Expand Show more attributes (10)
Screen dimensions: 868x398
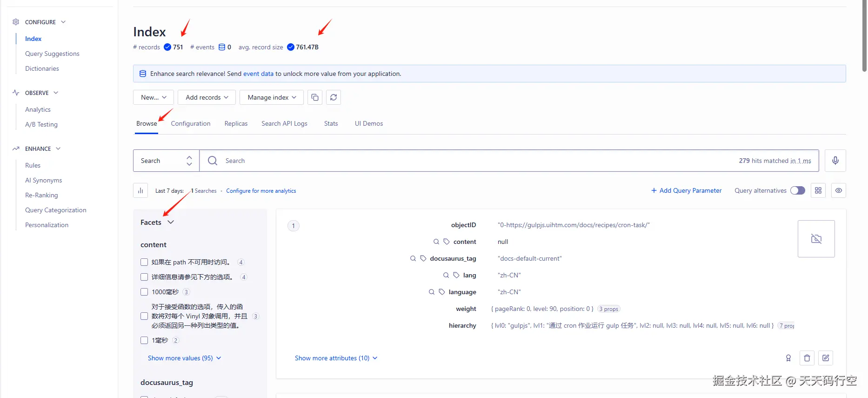[336, 358]
